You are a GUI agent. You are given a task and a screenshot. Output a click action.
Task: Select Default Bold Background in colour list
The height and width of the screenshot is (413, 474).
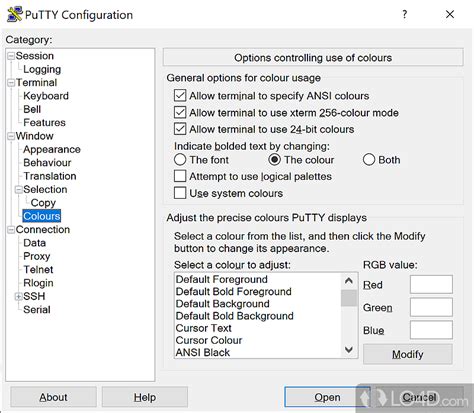[257, 316]
